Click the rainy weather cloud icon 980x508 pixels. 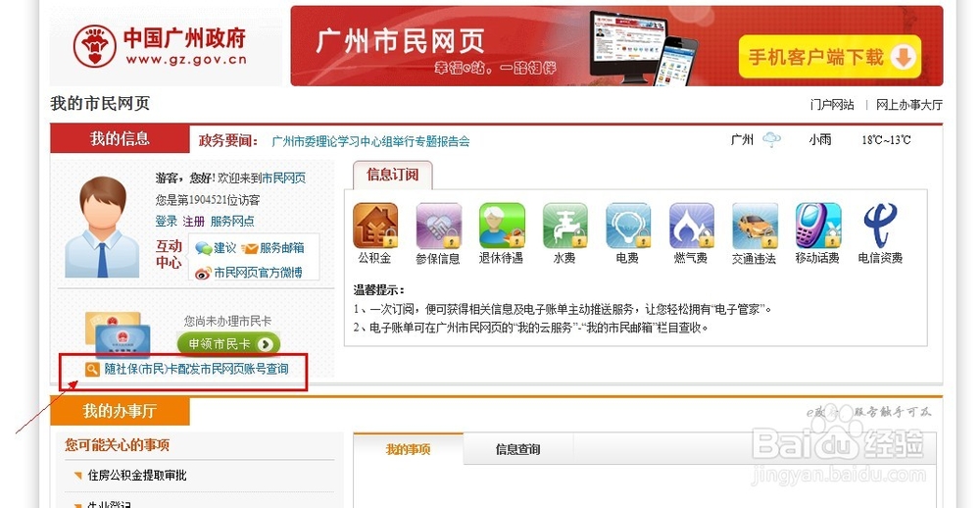(772, 139)
